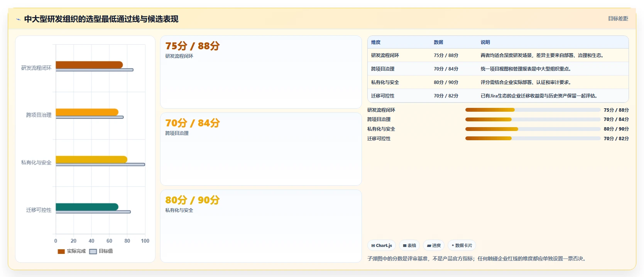This screenshot has height=277, width=644.
Task: Select the 表格 tag chip
Action: pyautogui.click(x=409, y=245)
